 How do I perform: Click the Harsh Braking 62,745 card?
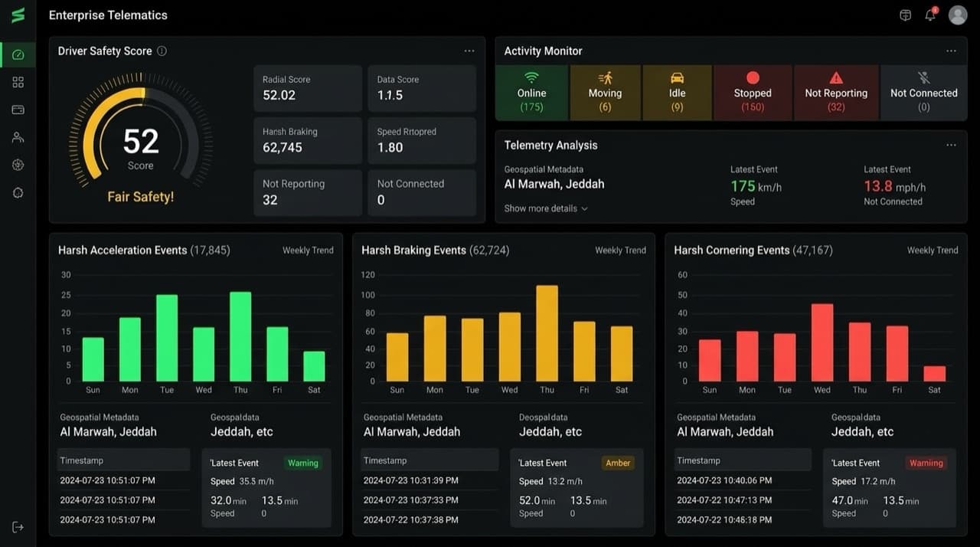[x=308, y=140]
